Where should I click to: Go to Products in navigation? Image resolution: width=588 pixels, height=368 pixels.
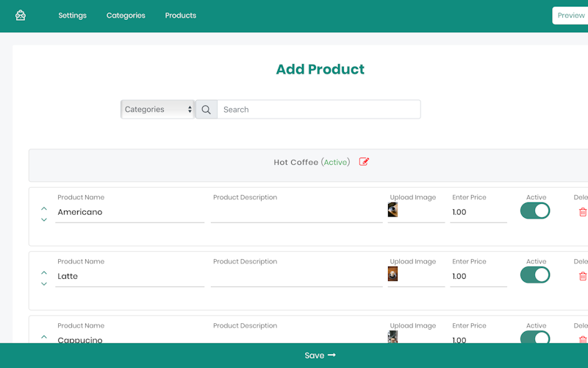tap(180, 15)
